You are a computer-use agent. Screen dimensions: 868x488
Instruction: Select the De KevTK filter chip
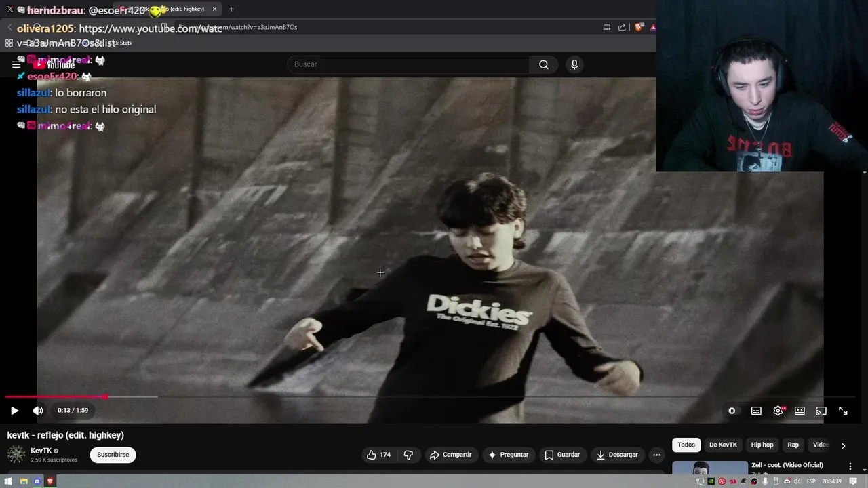(723, 445)
